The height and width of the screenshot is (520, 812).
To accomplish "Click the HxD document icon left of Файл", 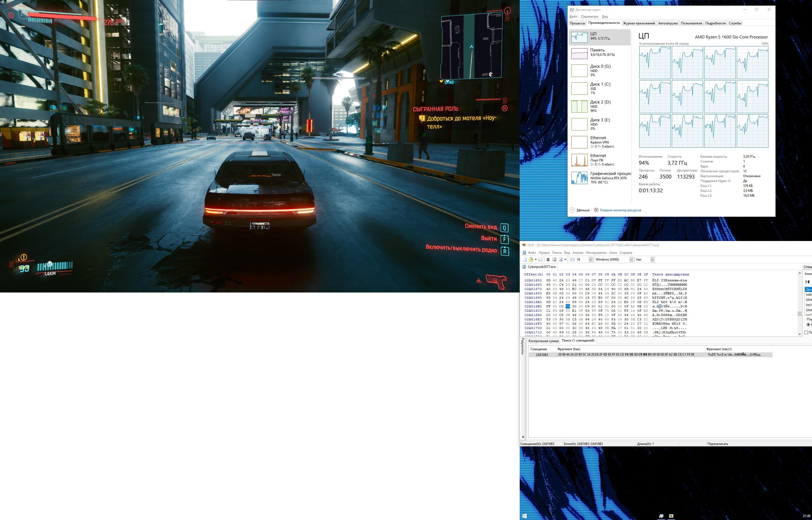I will pos(524,253).
